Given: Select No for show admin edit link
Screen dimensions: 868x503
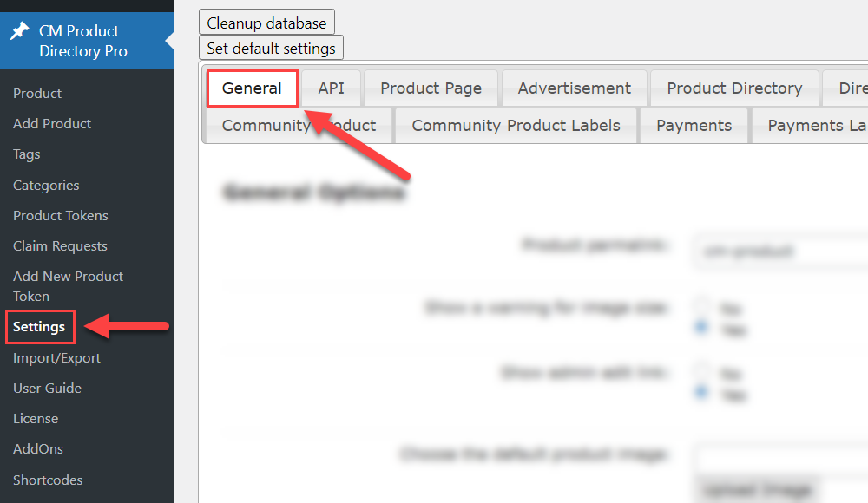Looking at the screenshot, I should click(x=702, y=371).
